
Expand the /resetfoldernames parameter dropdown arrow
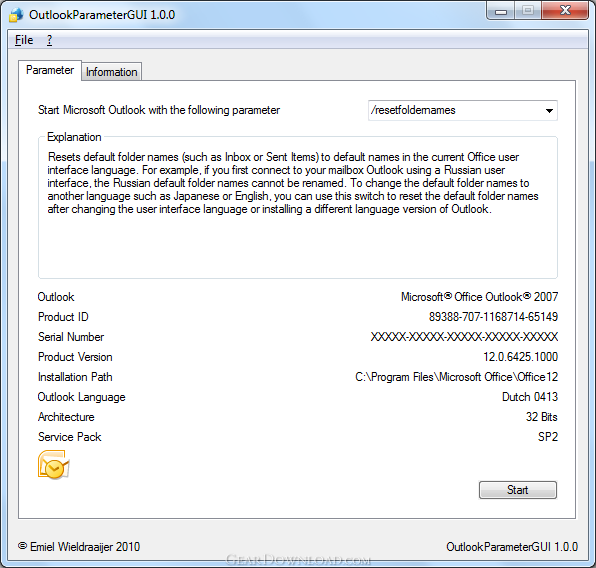pos(549,111)
